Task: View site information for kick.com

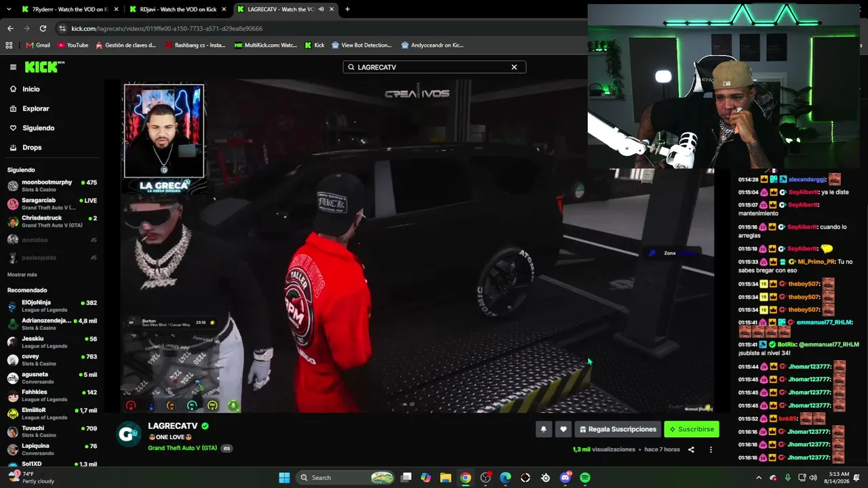Action: pos(62,28)
